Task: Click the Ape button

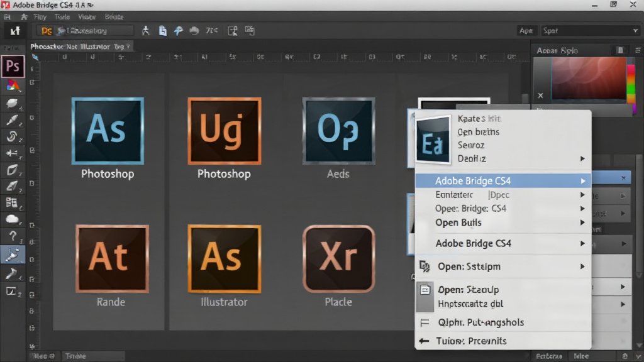Action: click(x=526, y=31)
